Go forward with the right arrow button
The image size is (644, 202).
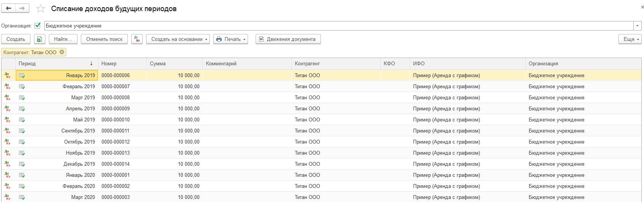pos(22,8)
